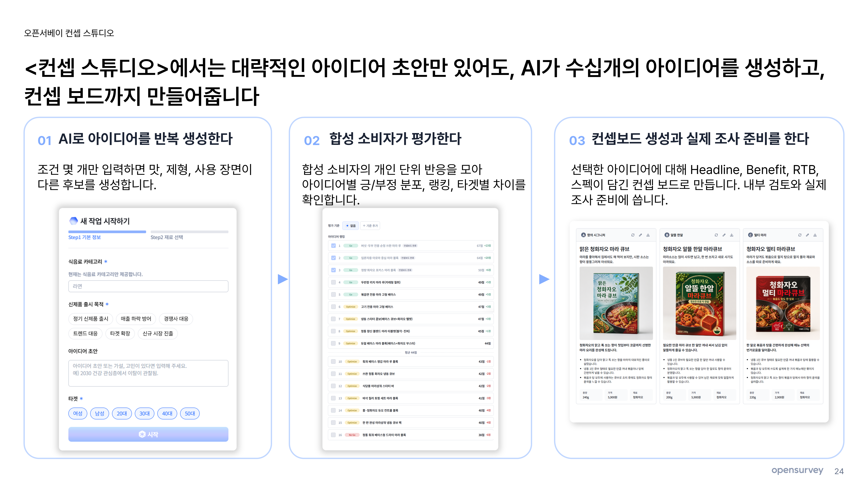Toggle the 30대 target chip
868x488 pixels.
[145, 414]
